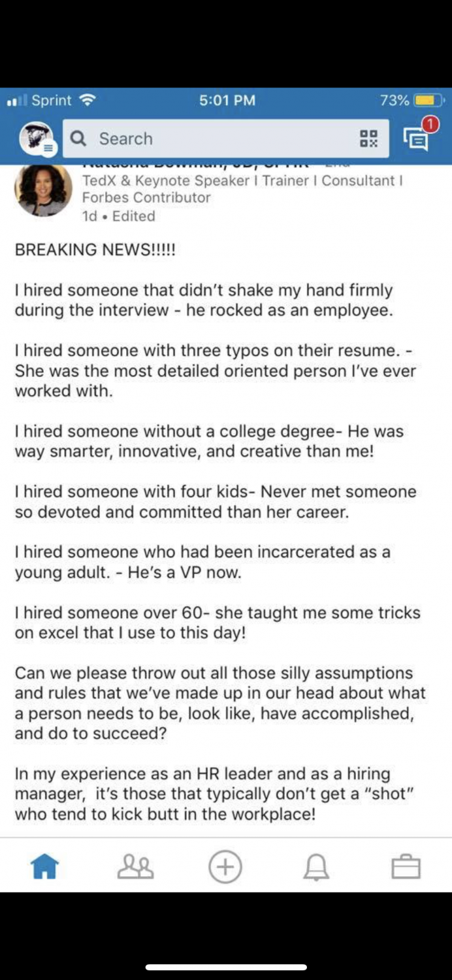Screen dimensions: 452x980
Task: Tap the red notification badge showing 1
Action: (x=430, y=123)
